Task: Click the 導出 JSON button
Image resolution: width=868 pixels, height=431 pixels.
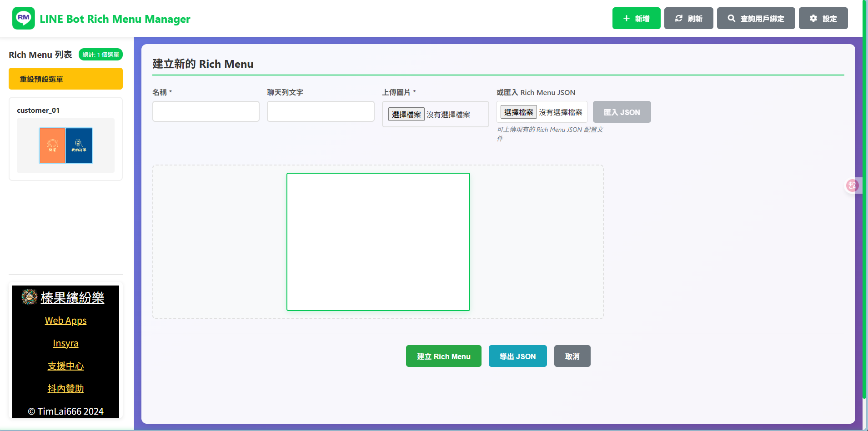Action: click(517, 356)
